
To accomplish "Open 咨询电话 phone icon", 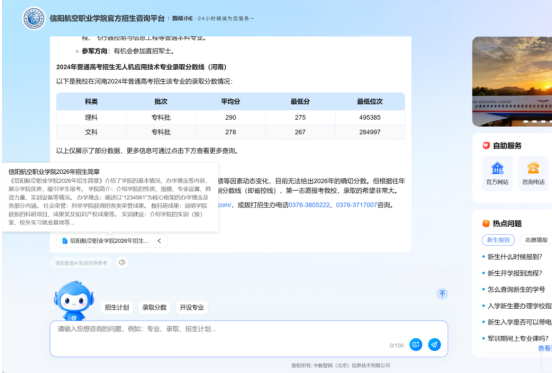I will click(533, 173).
